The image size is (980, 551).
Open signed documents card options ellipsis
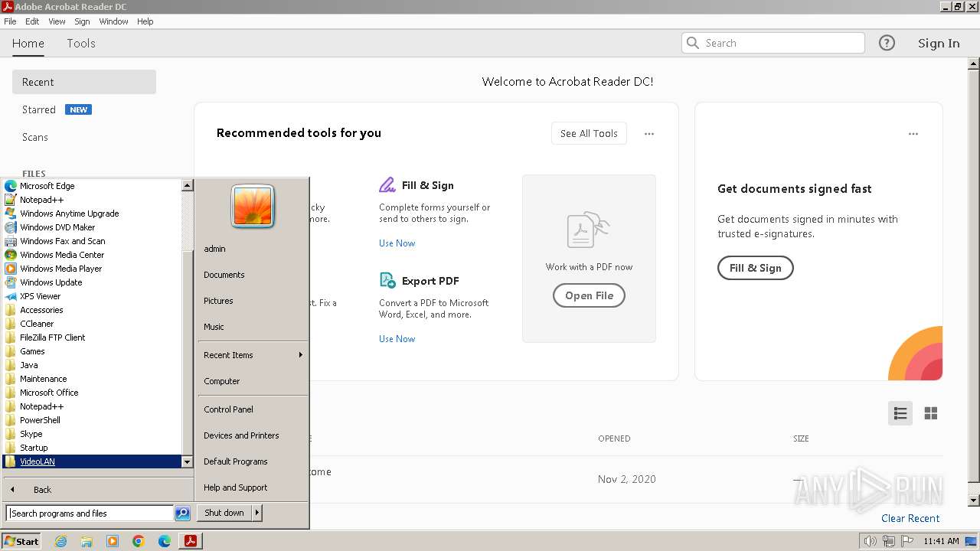tap(913, 134)
